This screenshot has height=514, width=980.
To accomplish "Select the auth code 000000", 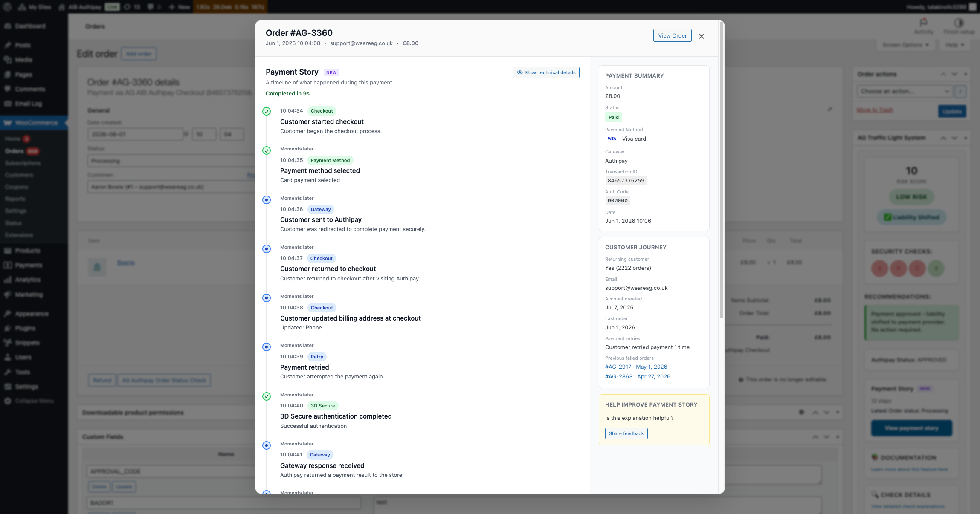I will coord(618,200).
